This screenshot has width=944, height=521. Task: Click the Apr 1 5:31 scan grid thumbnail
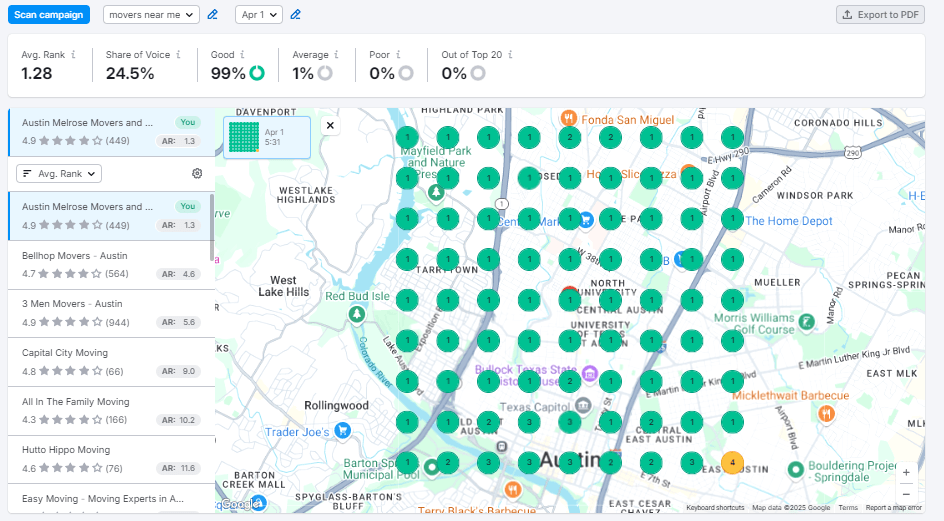[x=244, y=137]
